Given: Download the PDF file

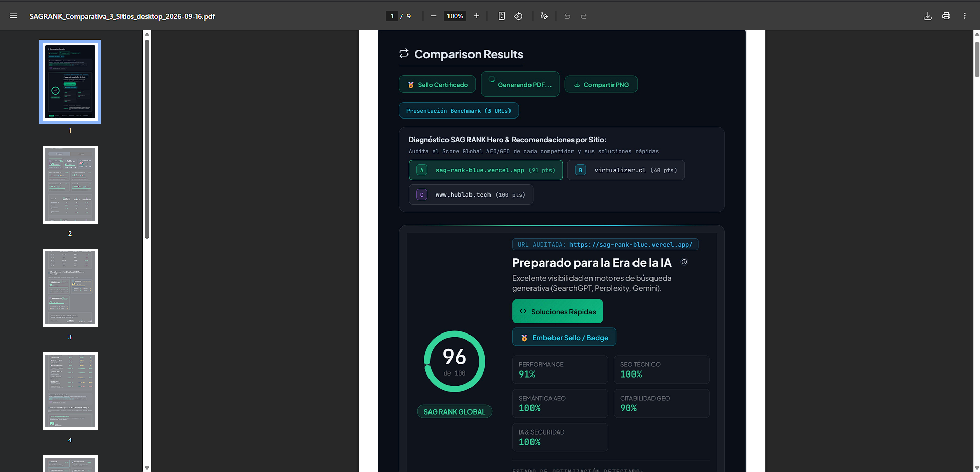Looking at the screenshot, I should pos(928,16).
